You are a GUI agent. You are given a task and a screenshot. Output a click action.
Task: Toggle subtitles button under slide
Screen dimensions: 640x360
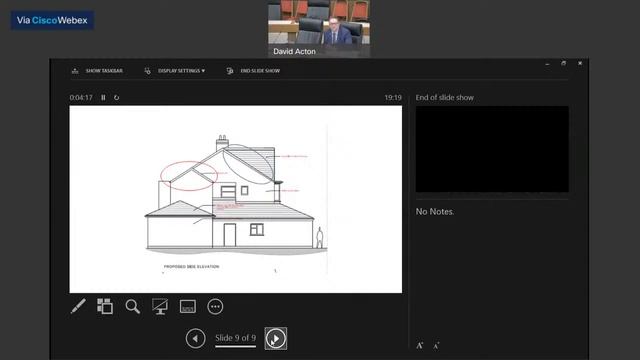pos(188,307)
